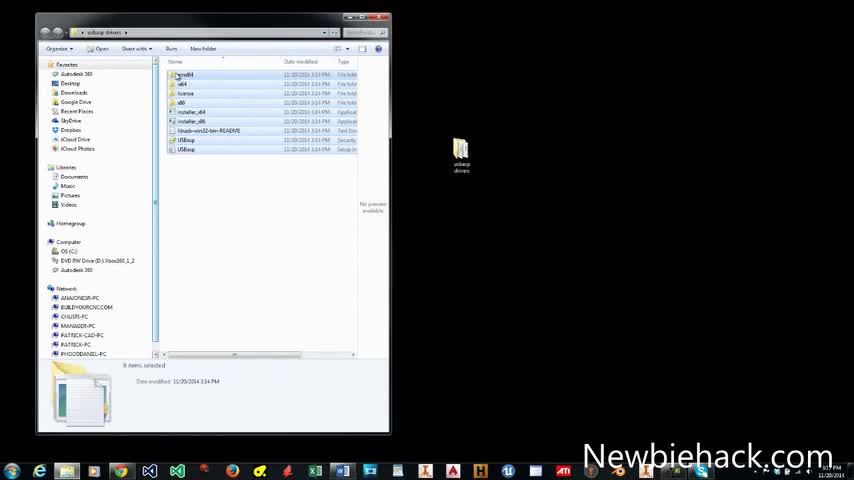Go forward with Explorer forward arrow
The image size is (854, 480).
(x=58, y=33)
